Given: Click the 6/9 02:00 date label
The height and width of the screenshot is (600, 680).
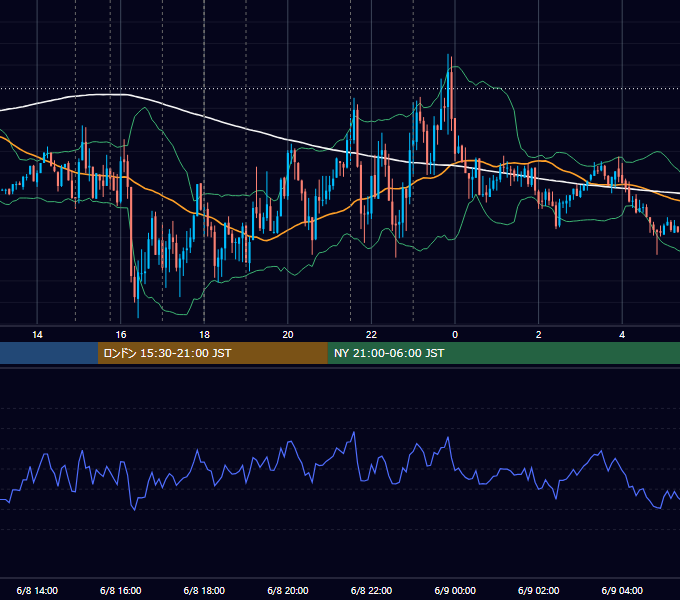Looking at the screenshot, I should 539,591.
